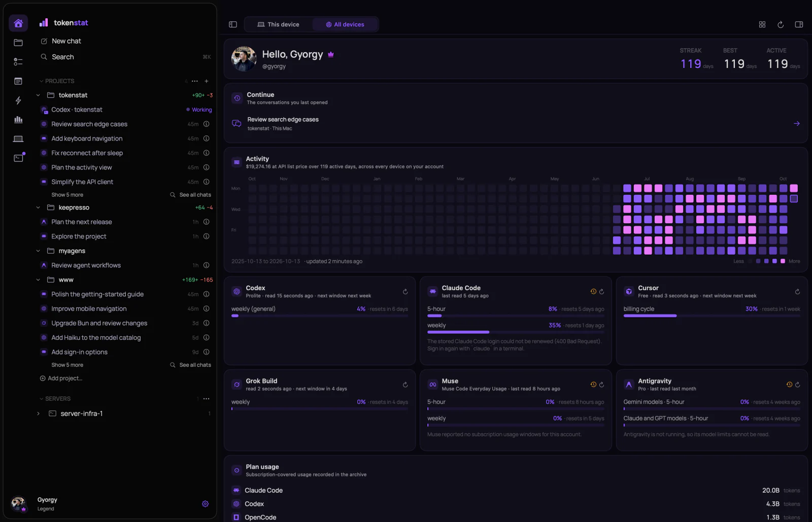Refresh the Cursor usage card
The height and width of the screenshot is (522, 812).
coord(797,292)
